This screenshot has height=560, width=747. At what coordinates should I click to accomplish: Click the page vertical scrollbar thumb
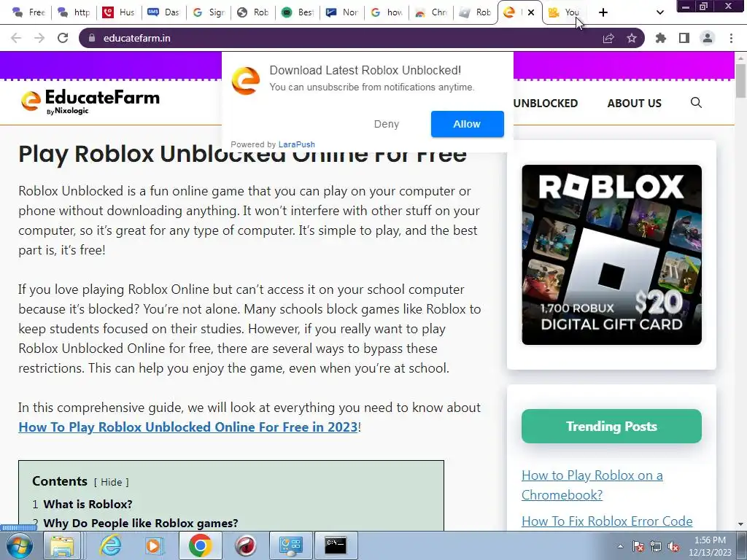pyautogui.click(x=740, y=81)
